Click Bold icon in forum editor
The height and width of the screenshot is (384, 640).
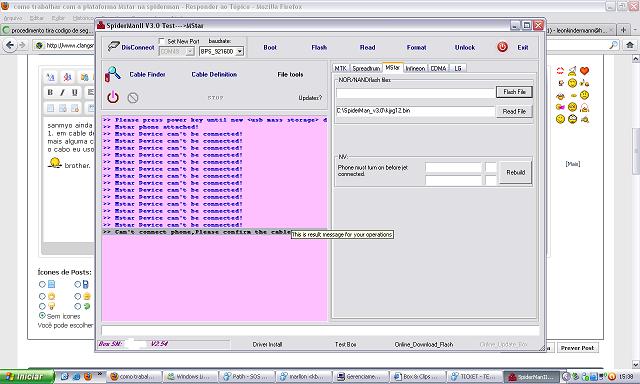[50, 92]
